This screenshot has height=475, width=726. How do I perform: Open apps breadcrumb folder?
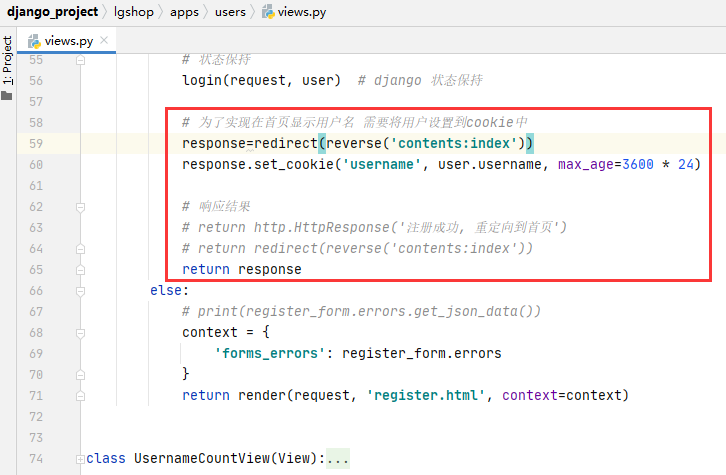point(184,12)
